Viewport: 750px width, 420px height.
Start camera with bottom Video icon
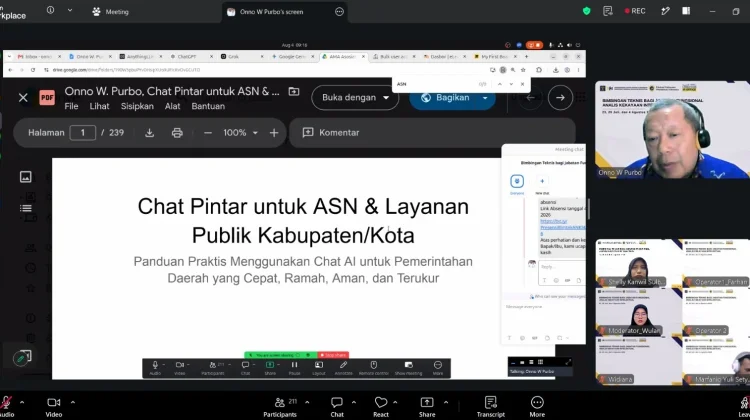[54, 406]
